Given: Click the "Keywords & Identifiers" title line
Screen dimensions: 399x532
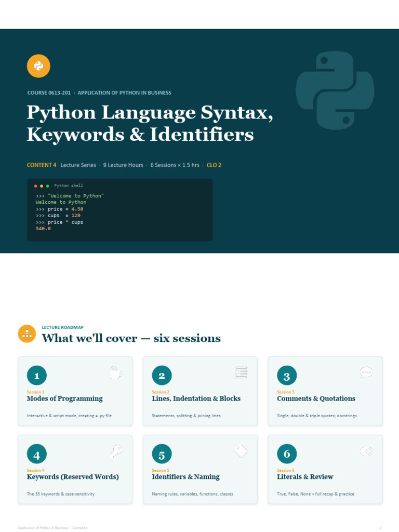Looking at the screenshot, I should (x=140, y=135).
